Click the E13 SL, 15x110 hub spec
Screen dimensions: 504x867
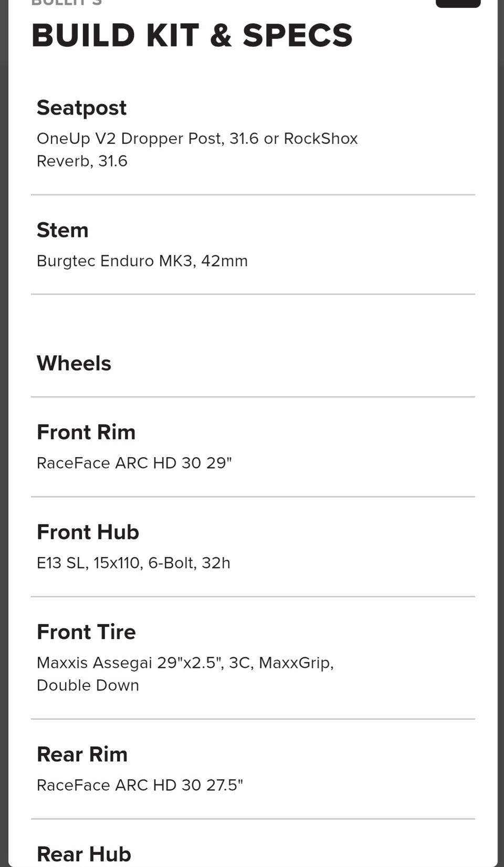pos(133,563)
